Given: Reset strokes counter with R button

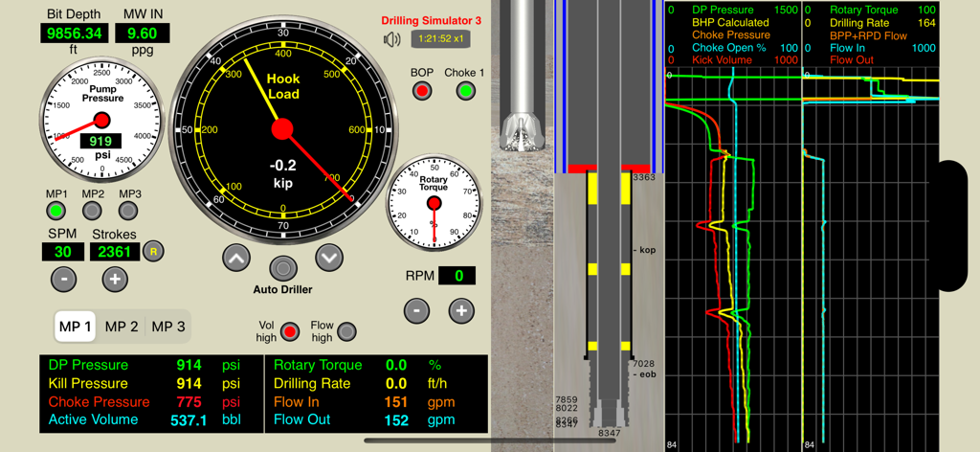Looking at the screenshot, I should [x=152, y=252].
